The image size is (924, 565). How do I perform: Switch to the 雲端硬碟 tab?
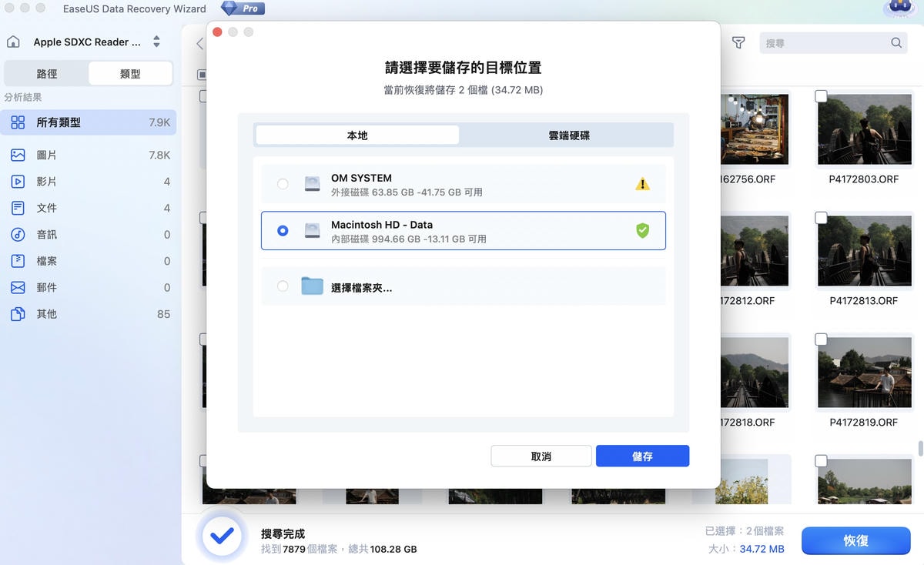pyautogui.click(x=568, y=135)
